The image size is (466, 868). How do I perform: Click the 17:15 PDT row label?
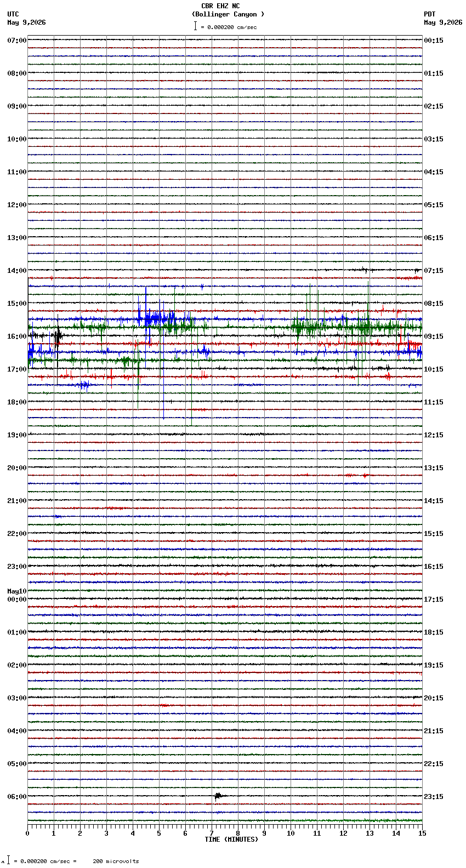click(x=434, y=599)
